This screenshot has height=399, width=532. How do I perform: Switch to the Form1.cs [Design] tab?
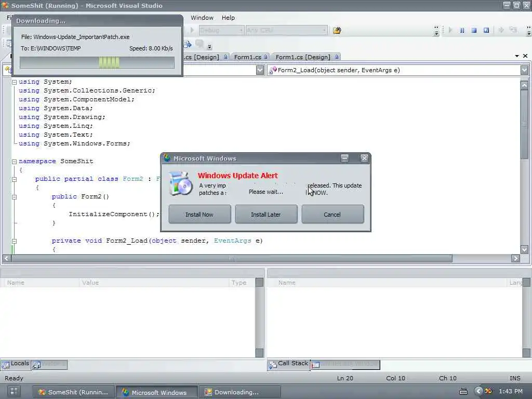pos(307,57)
